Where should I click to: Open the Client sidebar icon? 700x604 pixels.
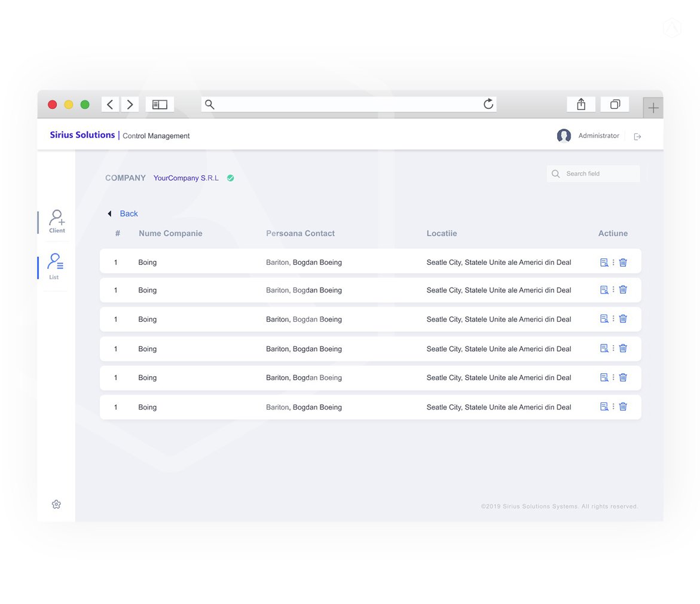[57, 221]
